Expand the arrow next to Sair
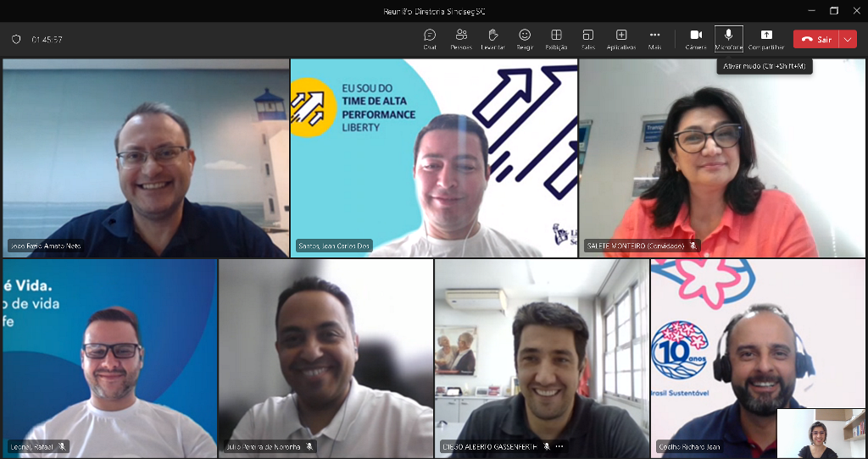The height and width of the screenshot is (459, 868). point(848,39)
